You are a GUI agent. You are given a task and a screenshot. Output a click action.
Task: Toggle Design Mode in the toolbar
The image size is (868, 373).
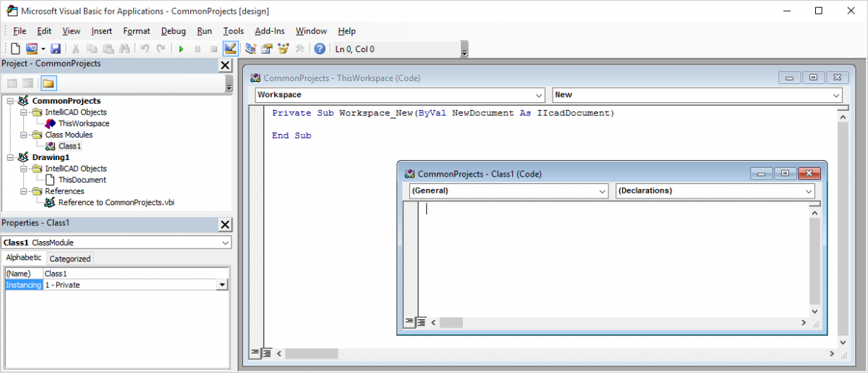point(231,49)
